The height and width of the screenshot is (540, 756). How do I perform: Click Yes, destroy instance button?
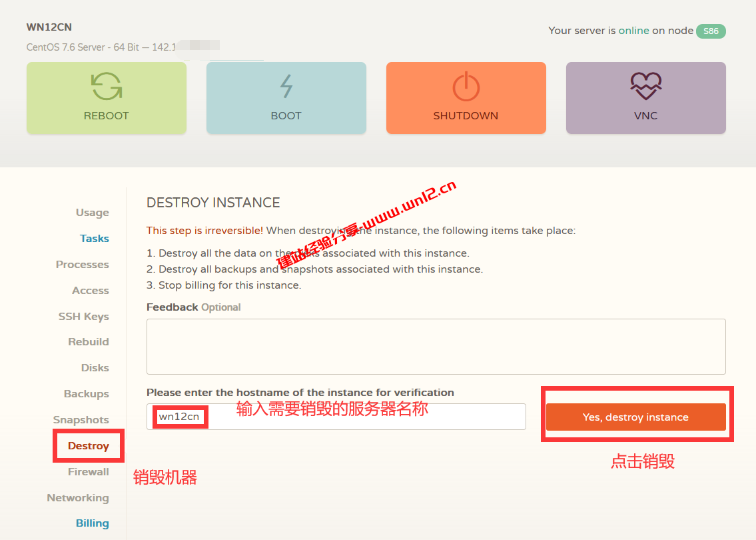636,417
